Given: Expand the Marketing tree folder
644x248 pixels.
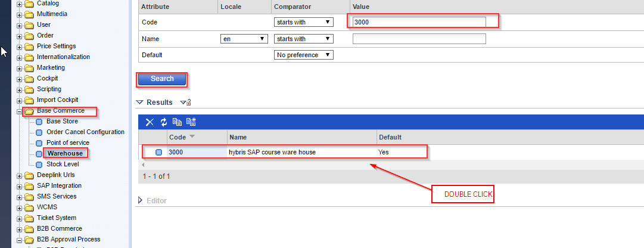Looking at the screenshot, I should pyautogui.click(x=20, y=68).
